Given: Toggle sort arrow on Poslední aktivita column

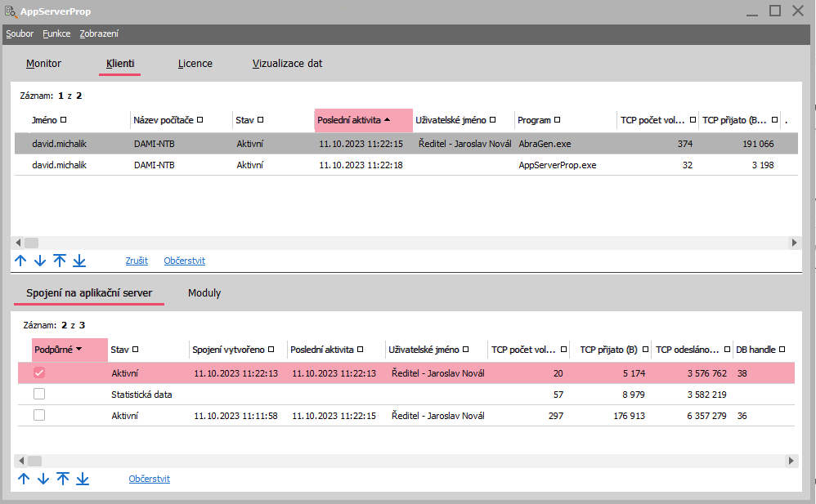Looking at the screenshot, I should 387,120.
